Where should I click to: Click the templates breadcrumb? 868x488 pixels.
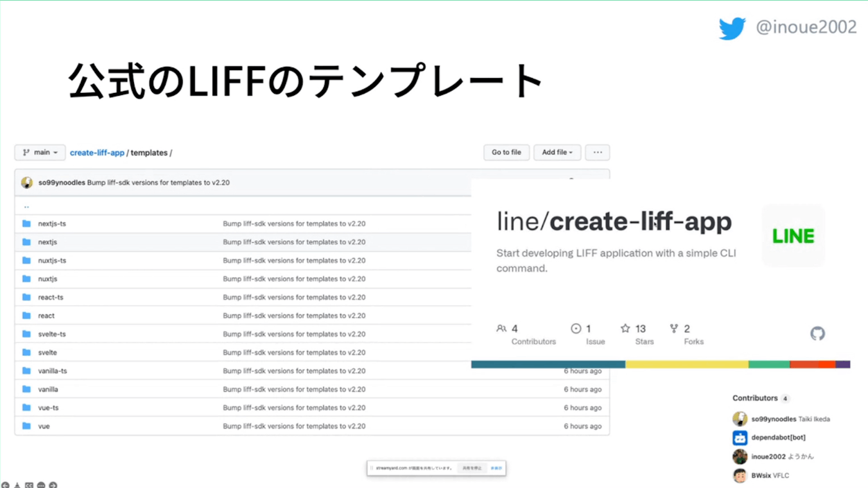point(149,153)
